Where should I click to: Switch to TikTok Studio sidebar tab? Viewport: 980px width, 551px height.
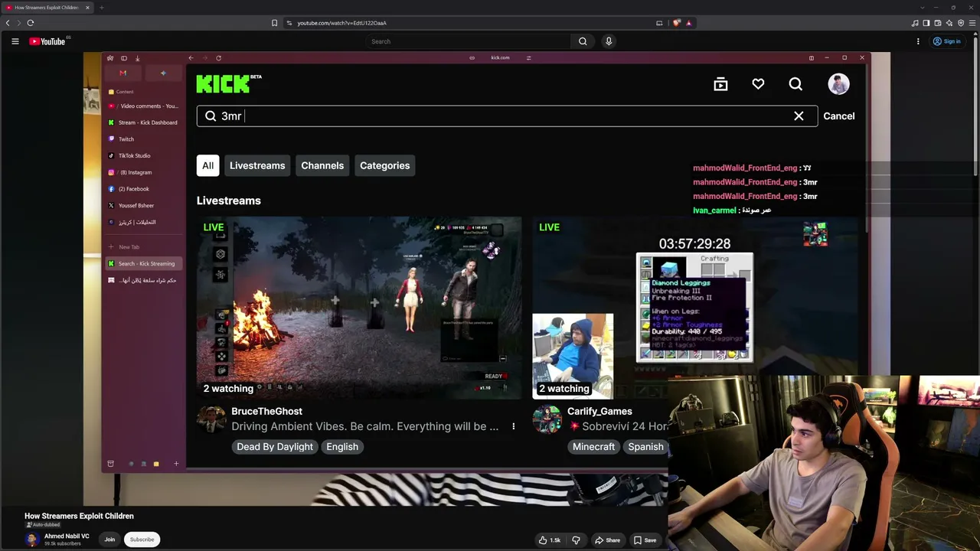[144, 156]
